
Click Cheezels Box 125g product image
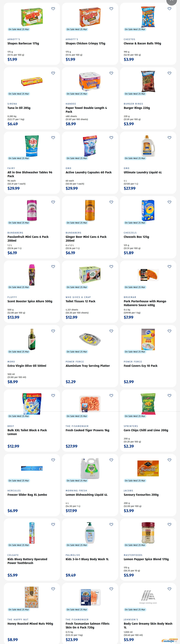(148, 210)
